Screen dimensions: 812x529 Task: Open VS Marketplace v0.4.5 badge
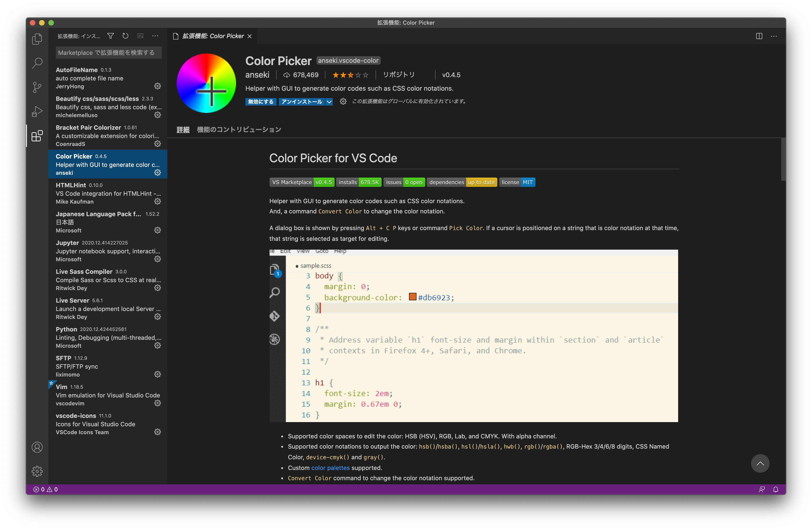[x=302, y=182]
